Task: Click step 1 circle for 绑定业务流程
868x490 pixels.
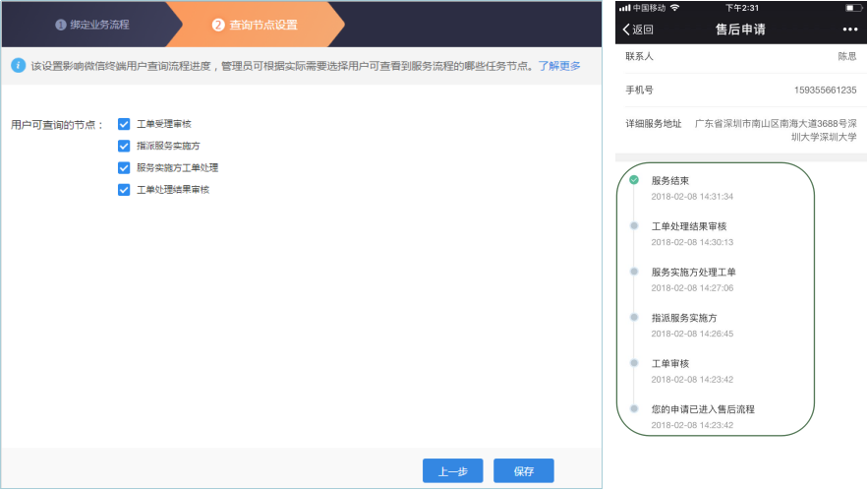Action: click(61, 25)
